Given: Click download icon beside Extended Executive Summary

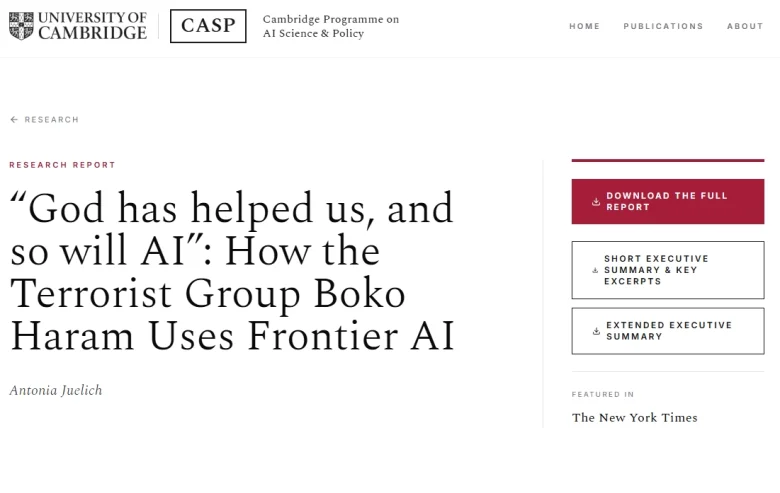Looking at the screenshot, I should click(596, 331).
